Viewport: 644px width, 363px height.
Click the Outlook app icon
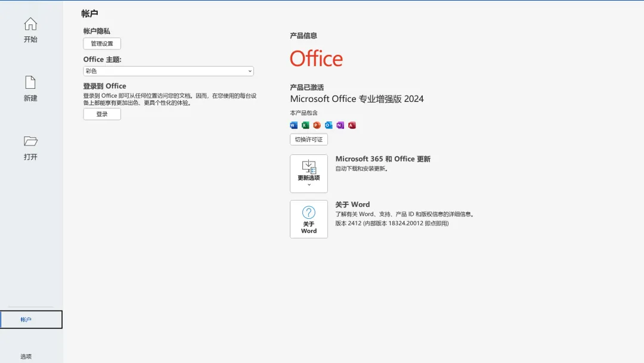329,125
